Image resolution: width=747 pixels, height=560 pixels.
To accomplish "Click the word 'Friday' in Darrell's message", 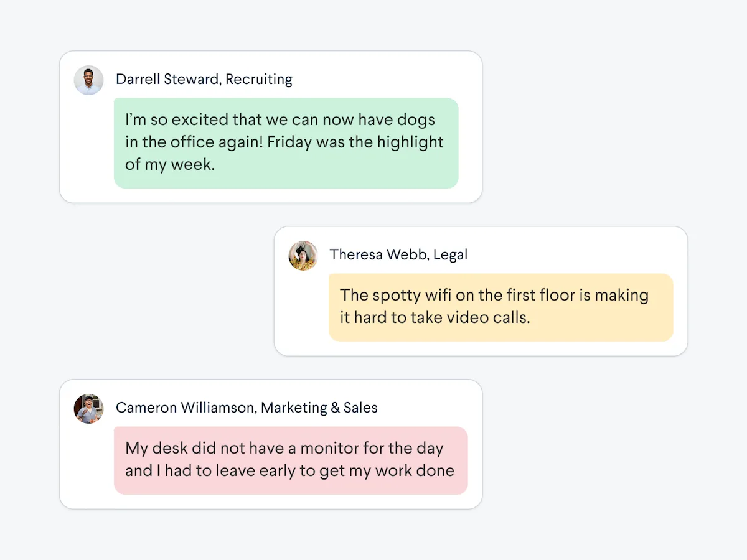I will (289, 142).
